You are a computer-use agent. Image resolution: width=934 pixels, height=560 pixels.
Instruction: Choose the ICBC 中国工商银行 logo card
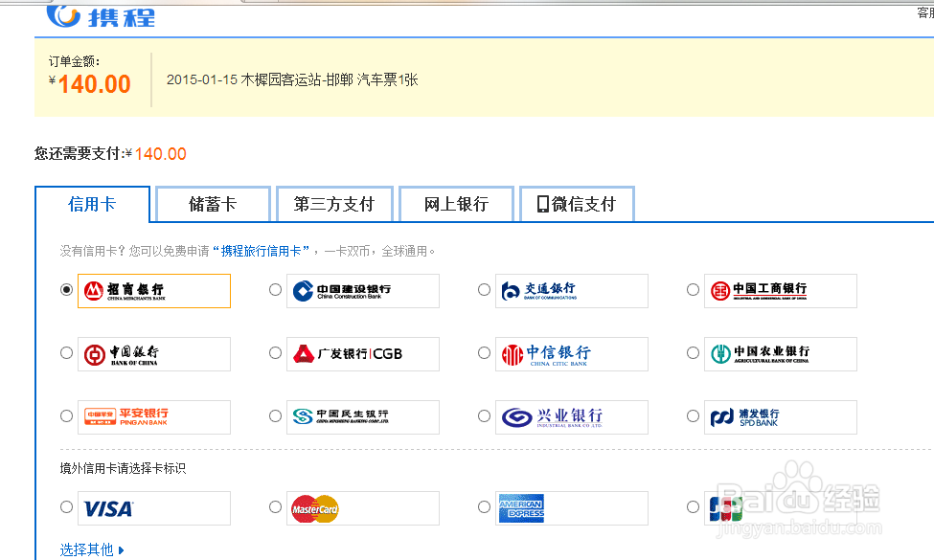(781, 291)
